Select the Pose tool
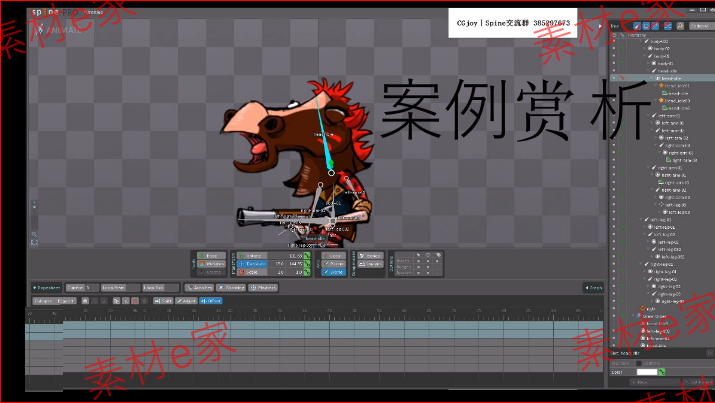 pyautogui.click(x=211, y=255)
